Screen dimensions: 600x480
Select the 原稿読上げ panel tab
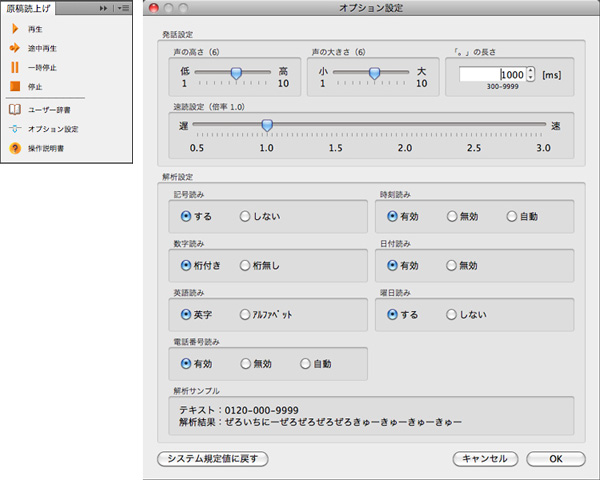[28, 8]
